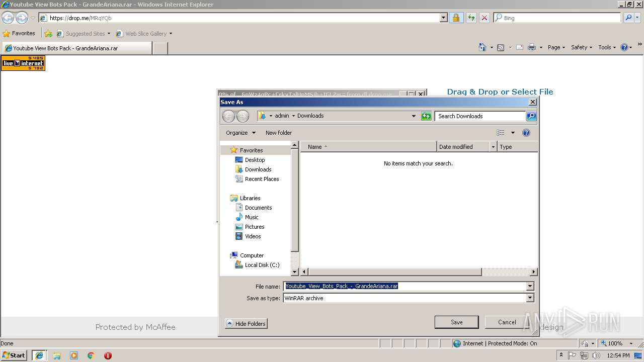Click the Save As dialog help icon

point(526,133)
